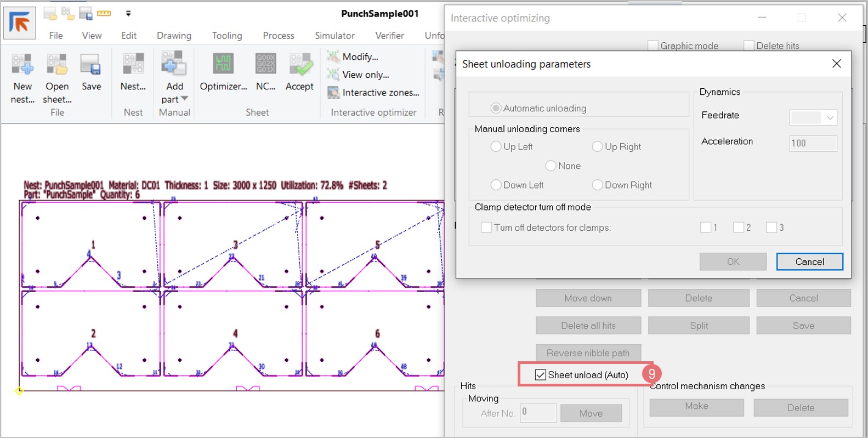868x438 pixels.
Task: Open the Tooling ribbon tab
Action: pos(227,36)
